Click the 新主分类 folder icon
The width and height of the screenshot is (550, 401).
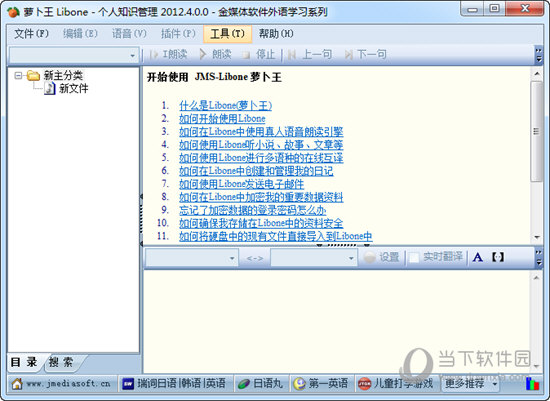(x=33, y=75)
